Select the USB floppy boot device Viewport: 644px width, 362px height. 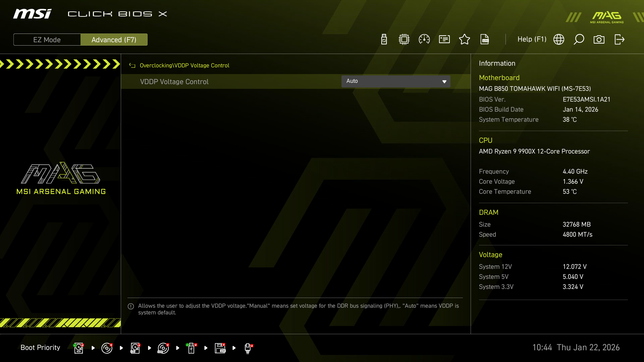[x=220, y=348]
